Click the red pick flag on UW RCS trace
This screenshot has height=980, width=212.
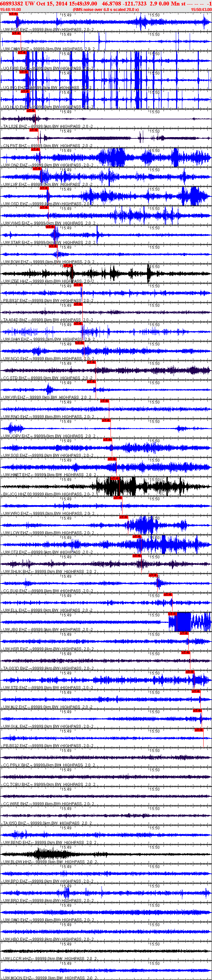[13, 14]
